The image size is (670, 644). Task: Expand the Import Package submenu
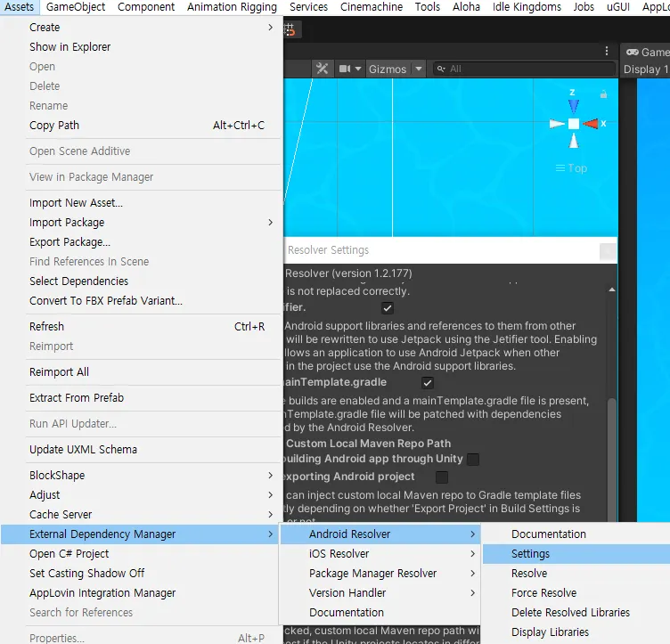pyautogui.click(x=270, y=222)
